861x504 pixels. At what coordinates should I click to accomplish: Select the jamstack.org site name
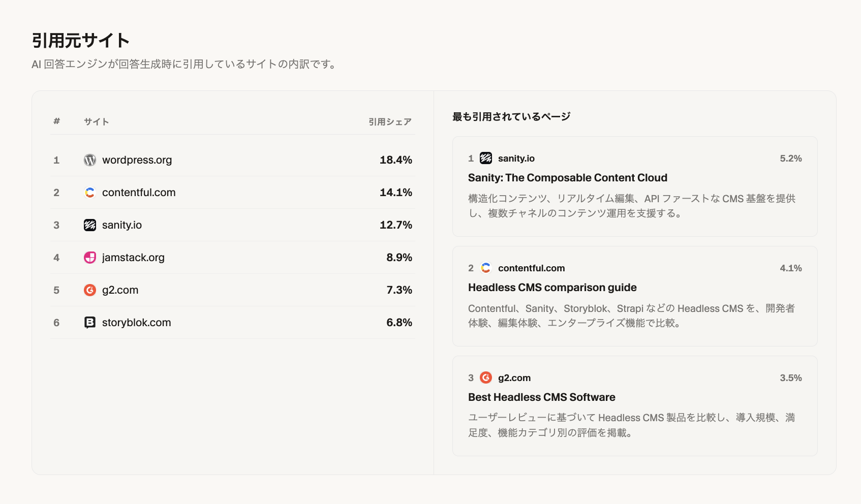pos(133,258)
